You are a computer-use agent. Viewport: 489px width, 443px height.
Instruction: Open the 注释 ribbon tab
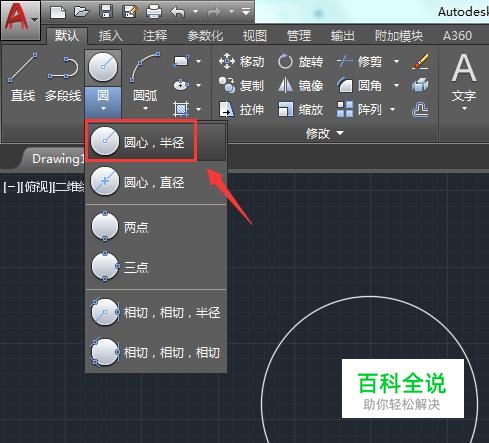[x=155, y=36]
